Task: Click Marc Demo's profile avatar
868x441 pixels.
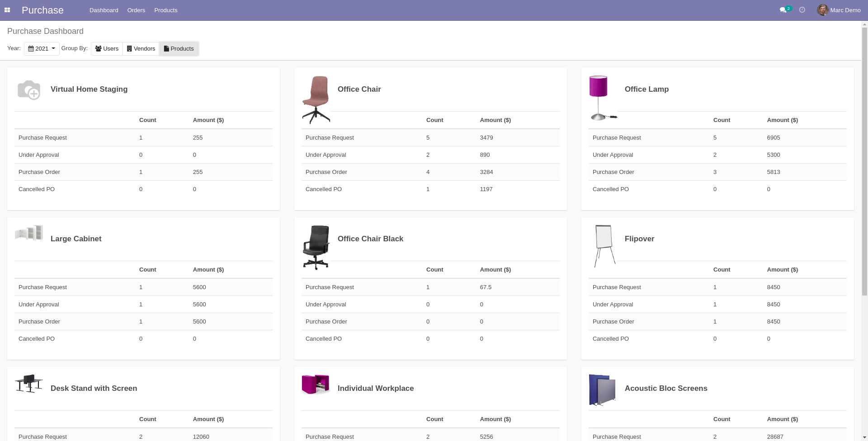Action: pyautogui.click(x=823, y=9)
